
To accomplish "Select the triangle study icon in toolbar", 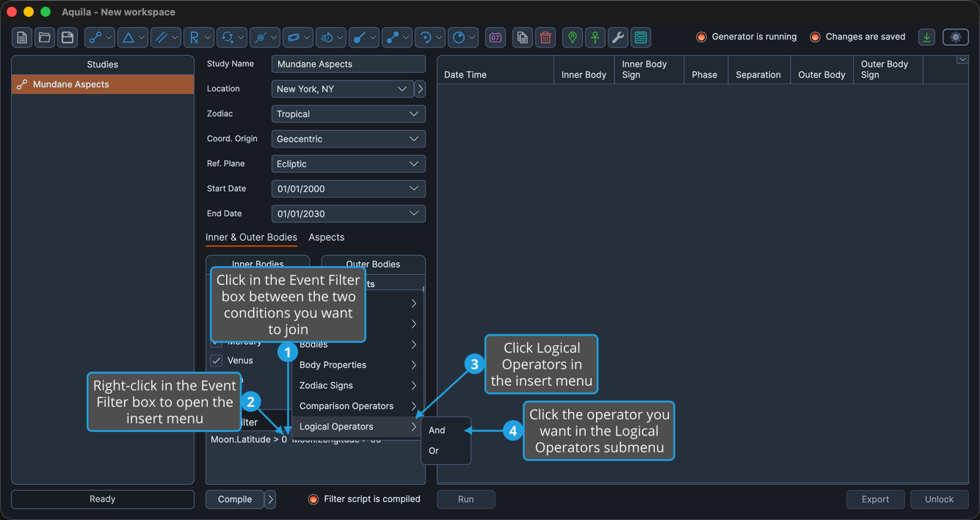I will tap(128, 37).
